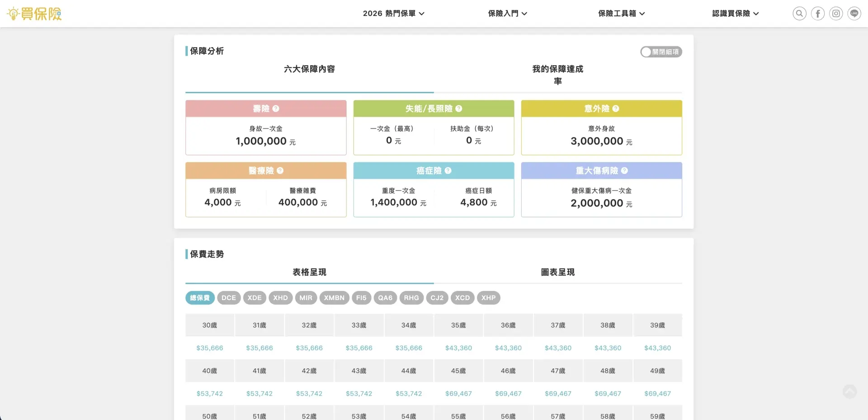Click the 2,000,000 元 critical illness value
The height and width of the screenshot is (420, 868).
point(602,203)
